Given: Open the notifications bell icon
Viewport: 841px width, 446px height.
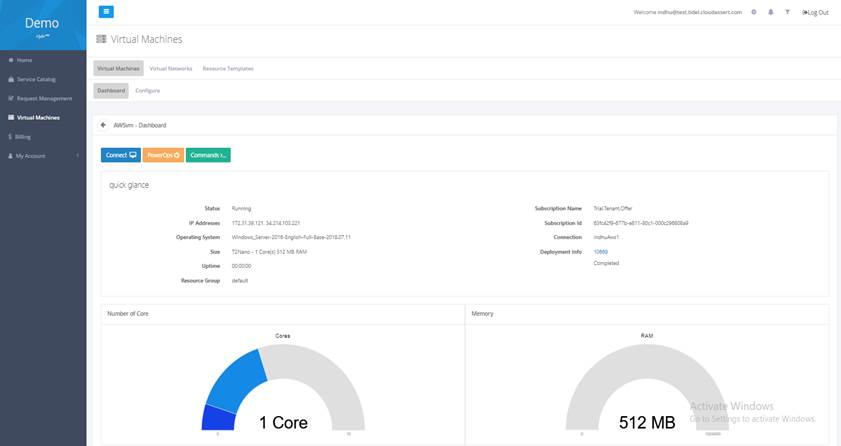Looking at the screenshot, I should [770, 12].
